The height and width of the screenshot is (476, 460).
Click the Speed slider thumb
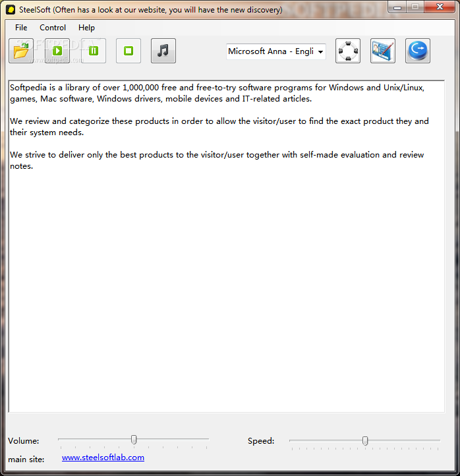pyautogui.click(x=365, y=441)
